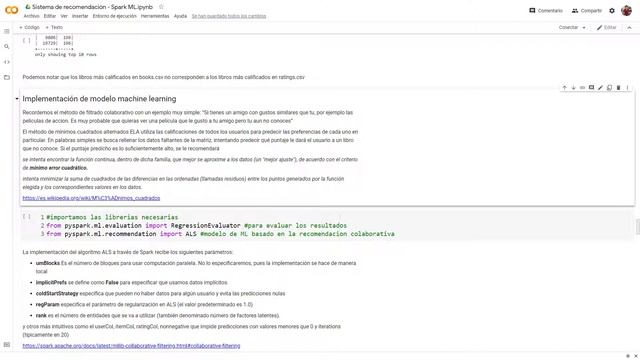Open the settings gear icon
The image size is (640, 360).
tap(612, 11)
